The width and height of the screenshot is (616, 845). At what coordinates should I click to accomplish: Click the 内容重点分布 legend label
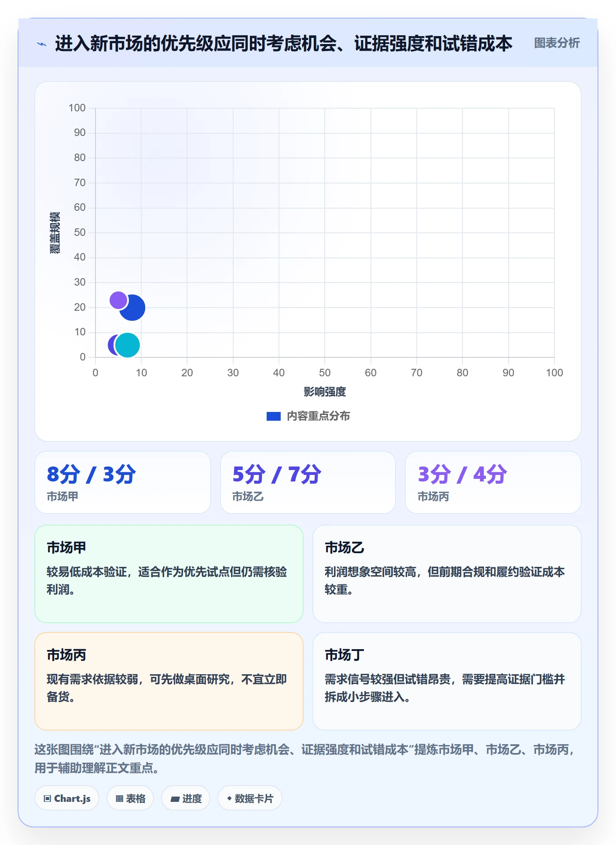[x=318, y=416]
